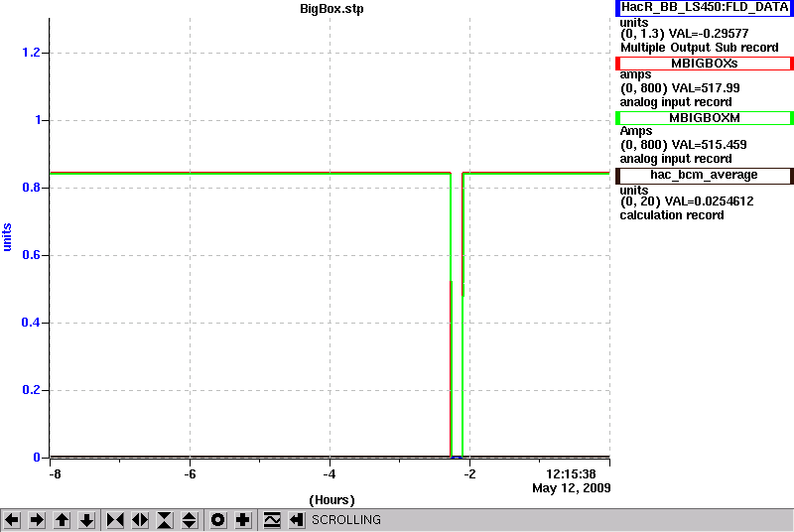The height and width of the screenshot is (532, 794).
Task: Shift the plot down with the down-arrow button
Action: 86,520
